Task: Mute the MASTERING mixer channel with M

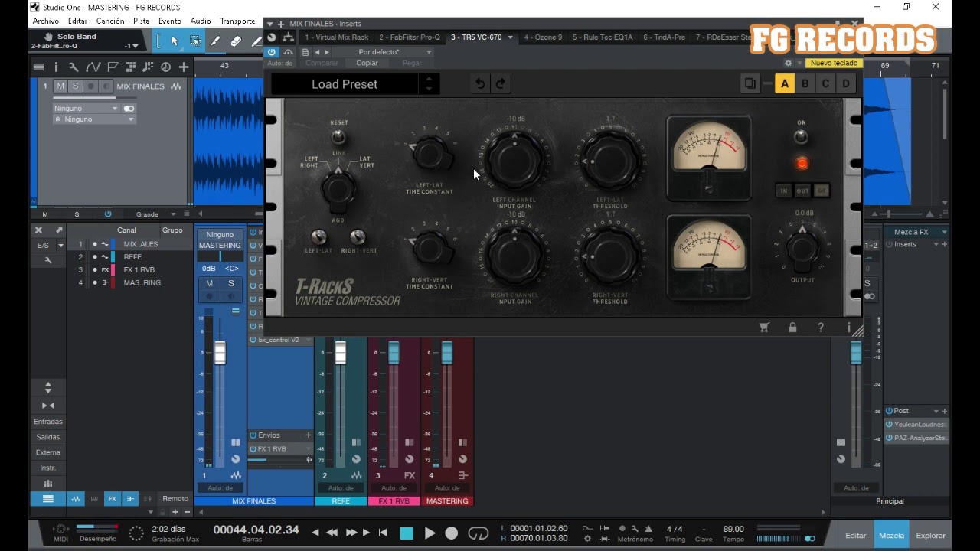Action: 209,283
